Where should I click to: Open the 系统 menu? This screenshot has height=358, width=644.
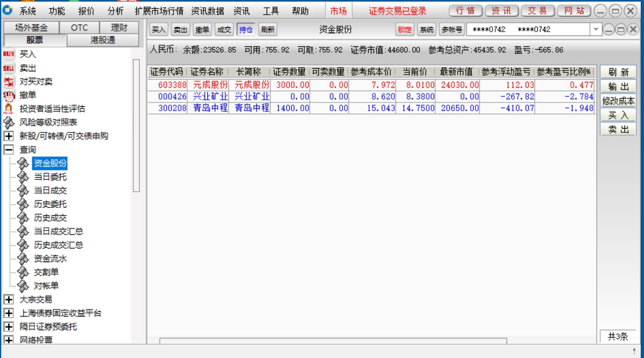point(27,11)
